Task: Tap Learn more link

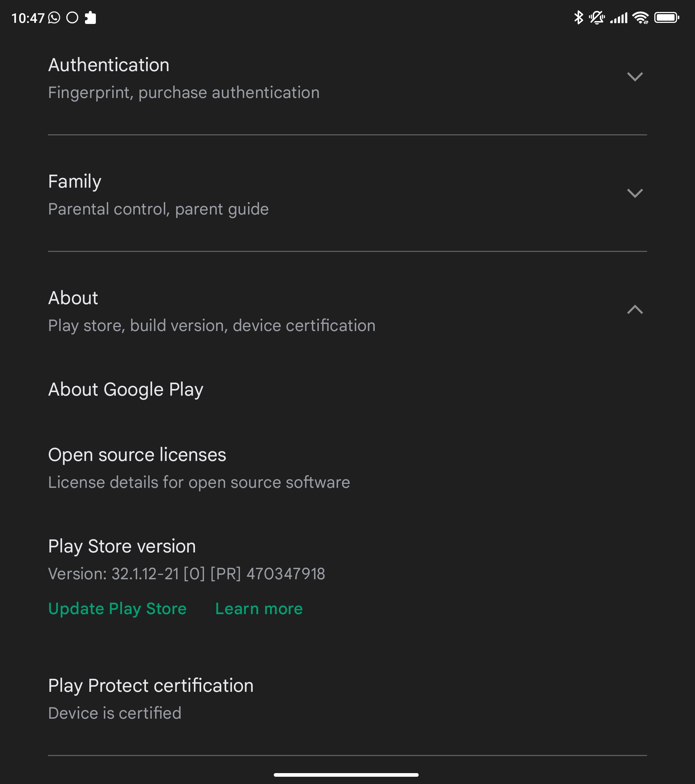Action: tap(259, 609)
